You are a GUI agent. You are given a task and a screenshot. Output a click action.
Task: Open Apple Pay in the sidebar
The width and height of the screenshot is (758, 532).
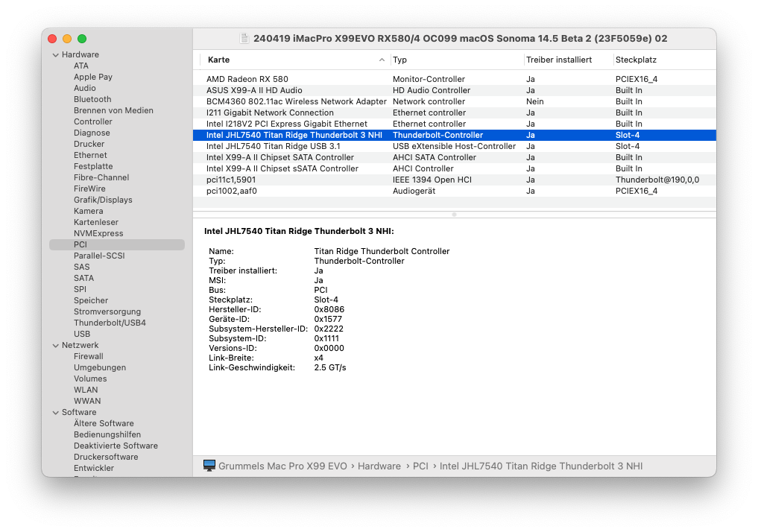tap(93, 77)
